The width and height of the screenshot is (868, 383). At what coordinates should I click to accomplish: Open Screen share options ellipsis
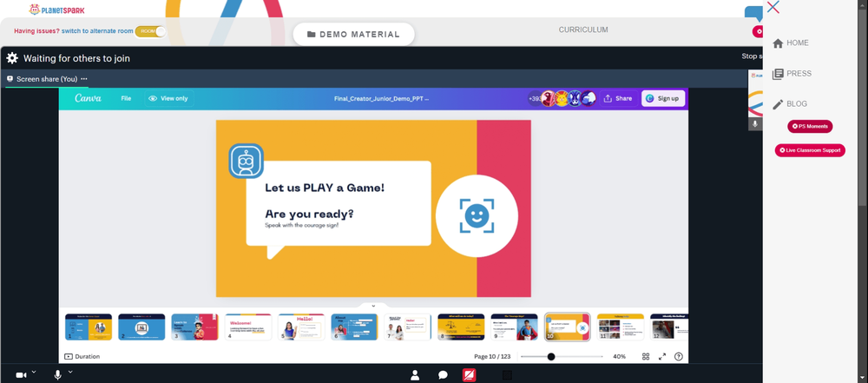tap(84, 79)
